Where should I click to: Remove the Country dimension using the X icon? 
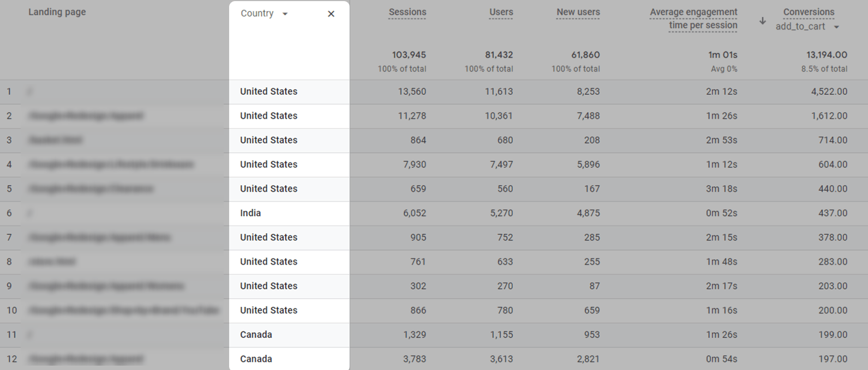[x=331, y=14]
